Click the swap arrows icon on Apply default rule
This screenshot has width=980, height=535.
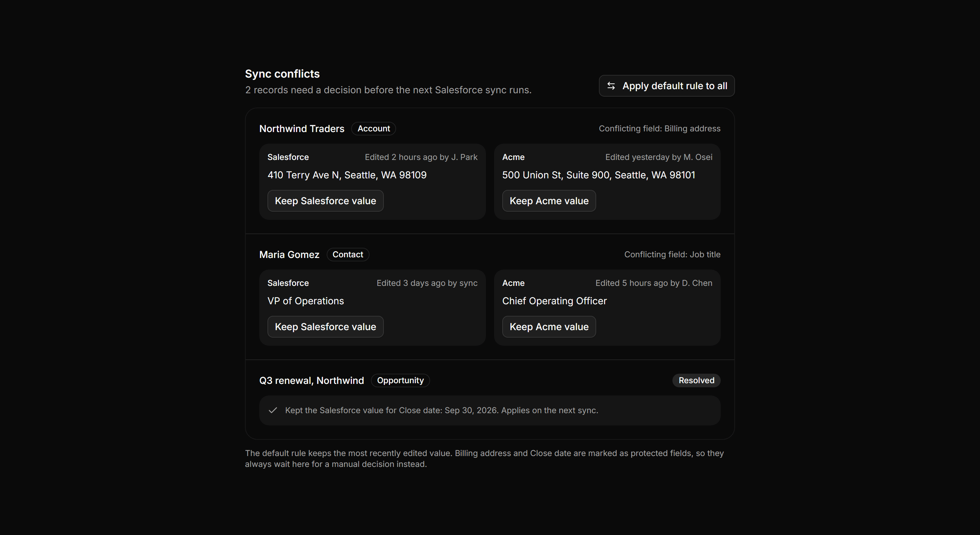coord(611,86)
